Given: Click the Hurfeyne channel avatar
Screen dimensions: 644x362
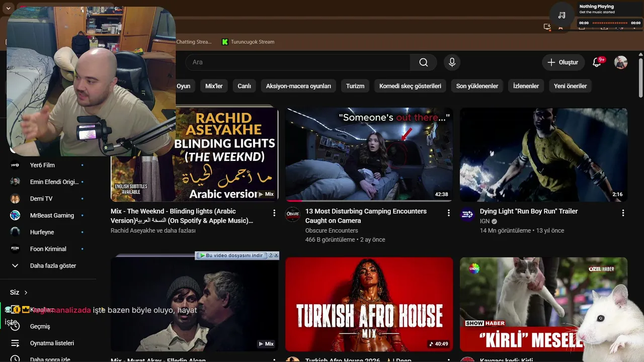Looking at the screenshot, I should point(15,232).
